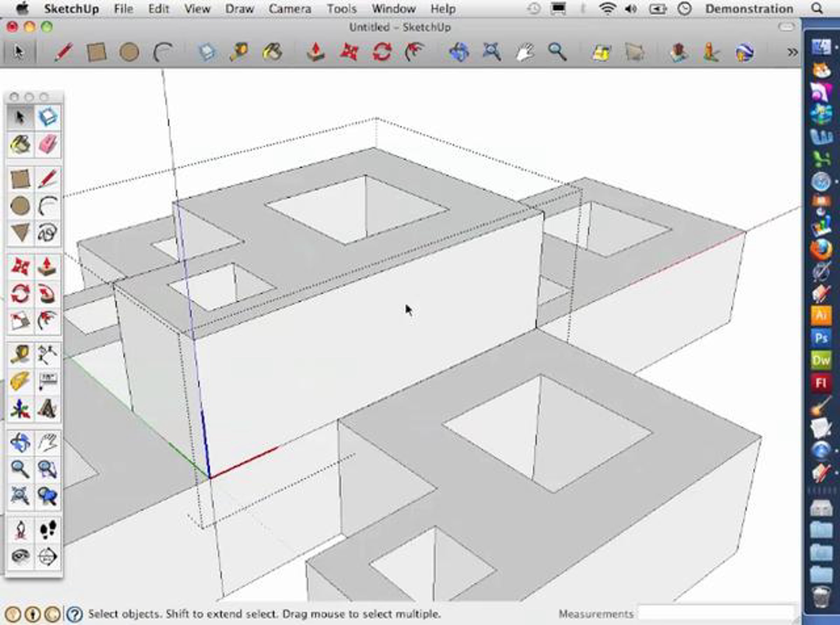Choose the Move tool in the palette
The width and height of the screenshot is (840, 625).
(20, 266)
